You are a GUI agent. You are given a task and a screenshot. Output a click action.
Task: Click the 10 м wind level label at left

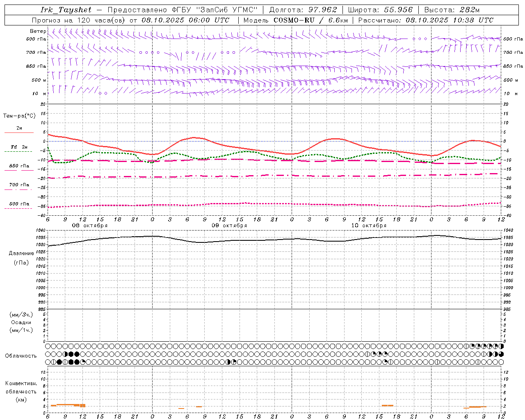tap(39, 94)
